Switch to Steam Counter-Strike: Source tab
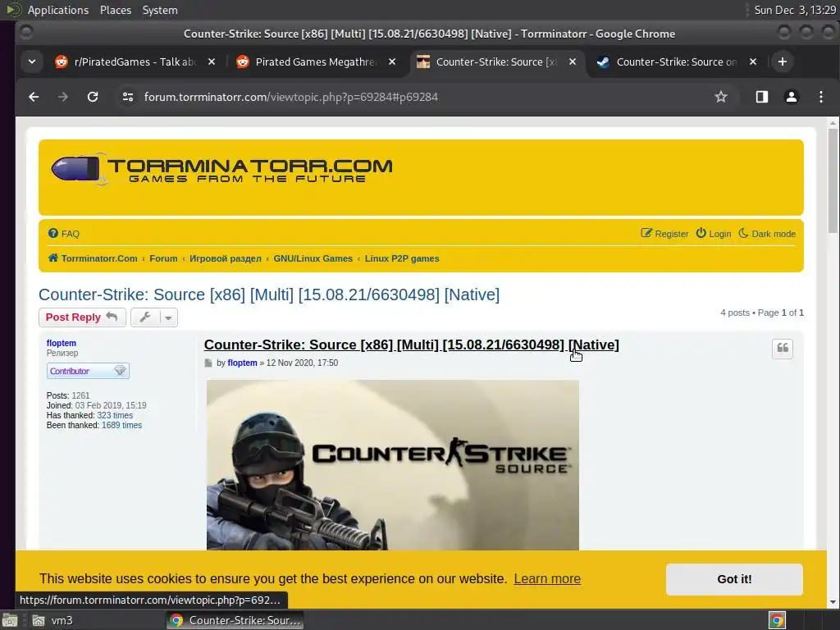The image size is (840, 630). tap(677, 62)
